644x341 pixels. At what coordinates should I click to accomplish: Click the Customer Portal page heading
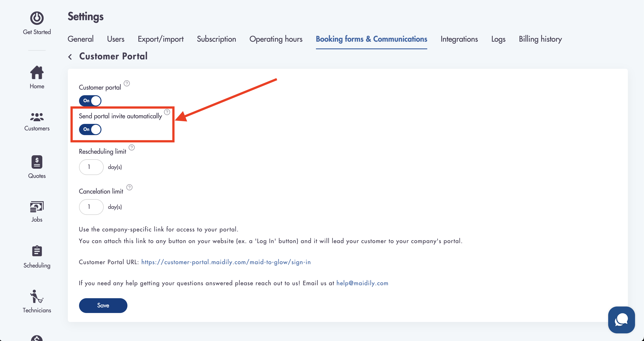click(113, 56)
